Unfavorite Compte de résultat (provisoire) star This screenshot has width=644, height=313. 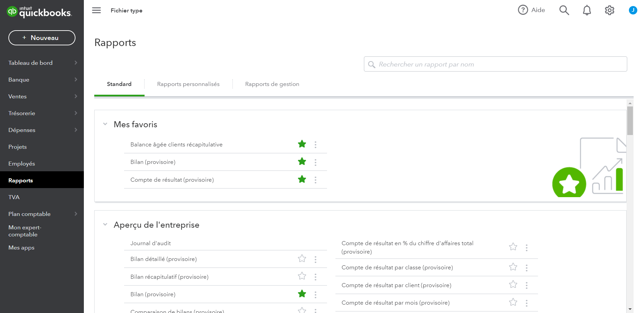click(302, 179)
